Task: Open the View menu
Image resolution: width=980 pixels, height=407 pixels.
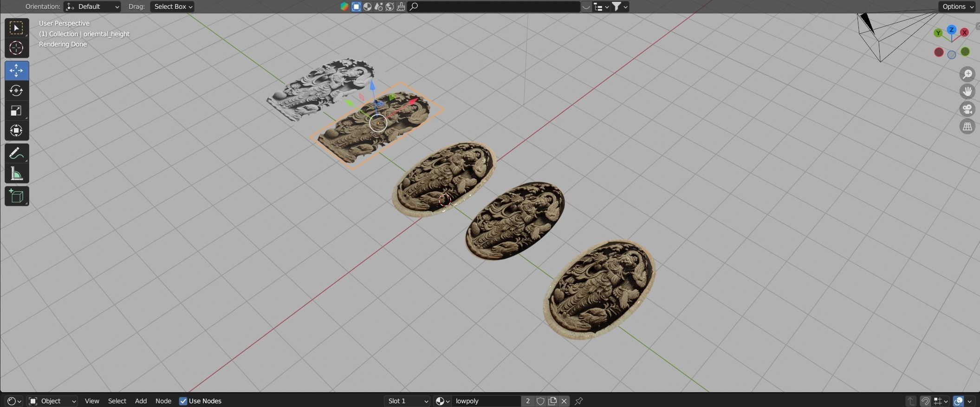Action: coord(92,401)
